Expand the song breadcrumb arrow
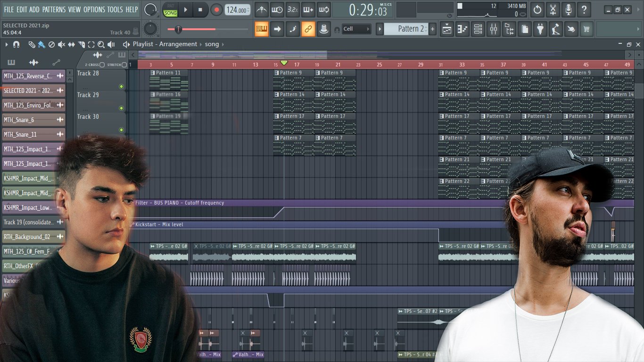Viewport: 644px width, 362px height. click(223, 44)
